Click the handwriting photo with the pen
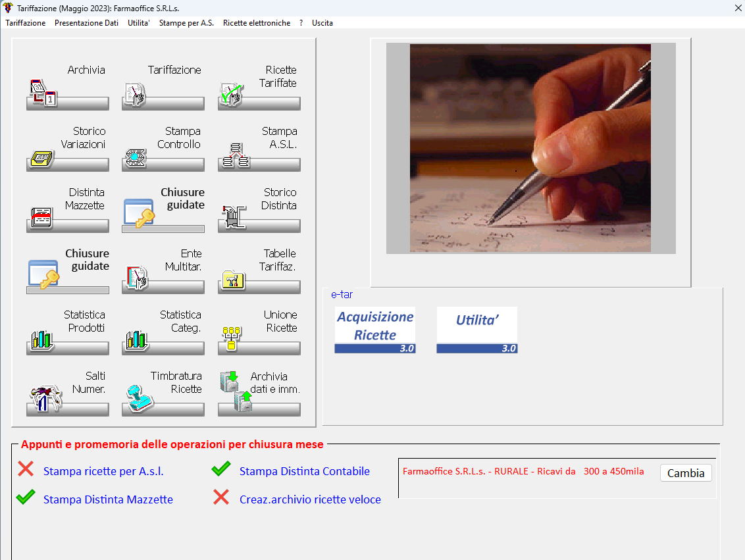This screenshot has width=745, height=560. (x=530, y=148)
